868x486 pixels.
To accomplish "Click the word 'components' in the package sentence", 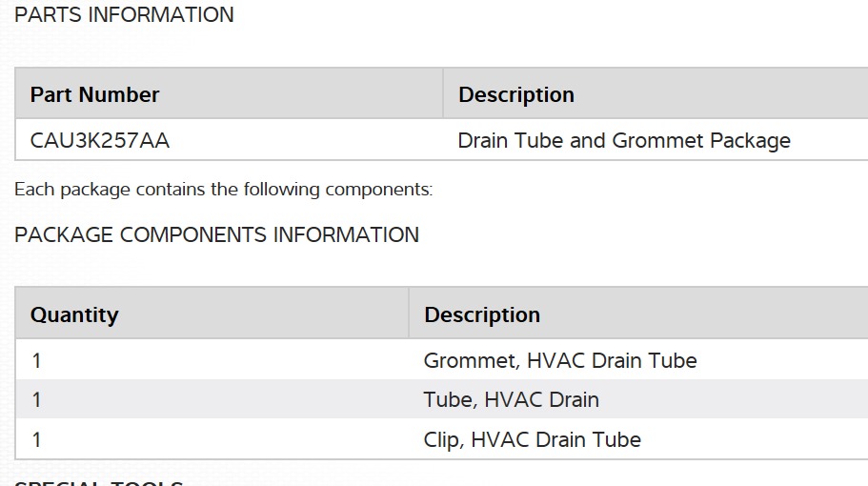I will (x=377, y=189).
